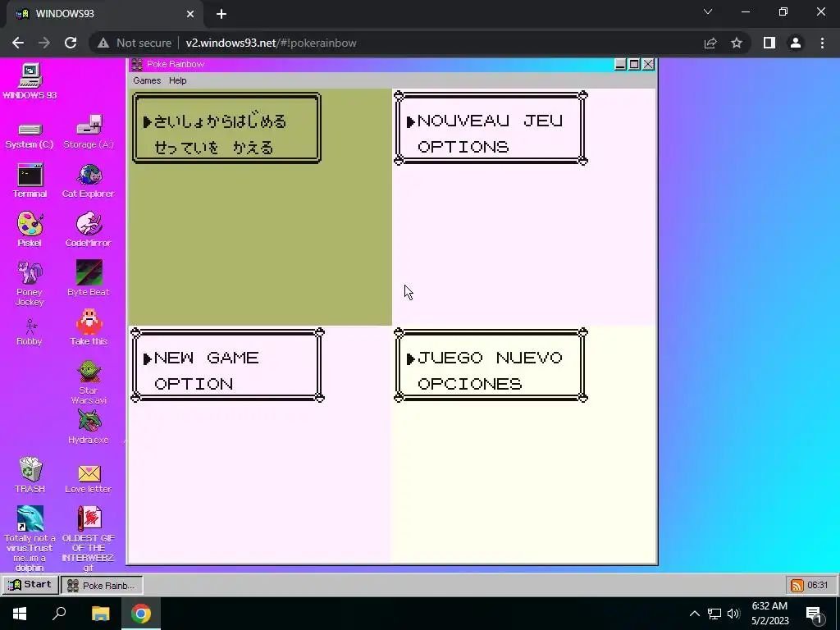Reload the page in Chrome
Screen dimensions: 840x630
point(71,43)
